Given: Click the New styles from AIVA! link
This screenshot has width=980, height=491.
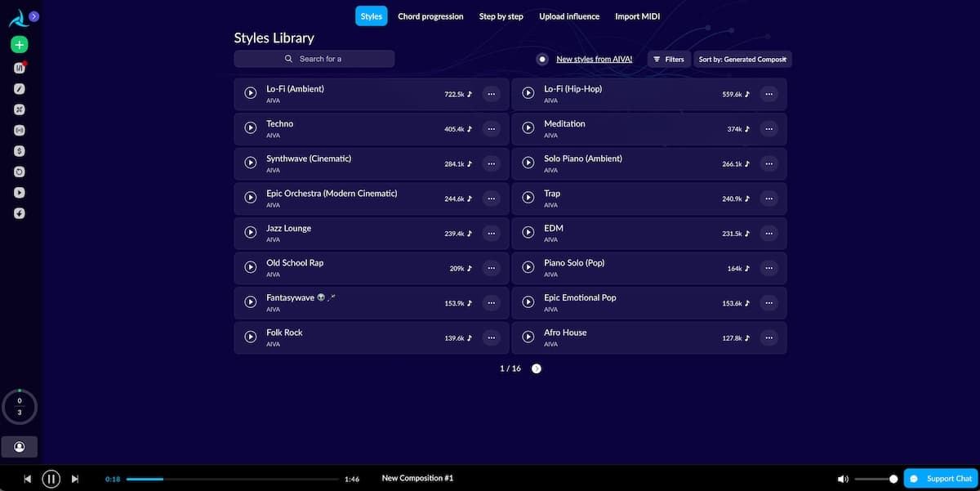Looking at the screenshot, I should [x=595, y=59].
